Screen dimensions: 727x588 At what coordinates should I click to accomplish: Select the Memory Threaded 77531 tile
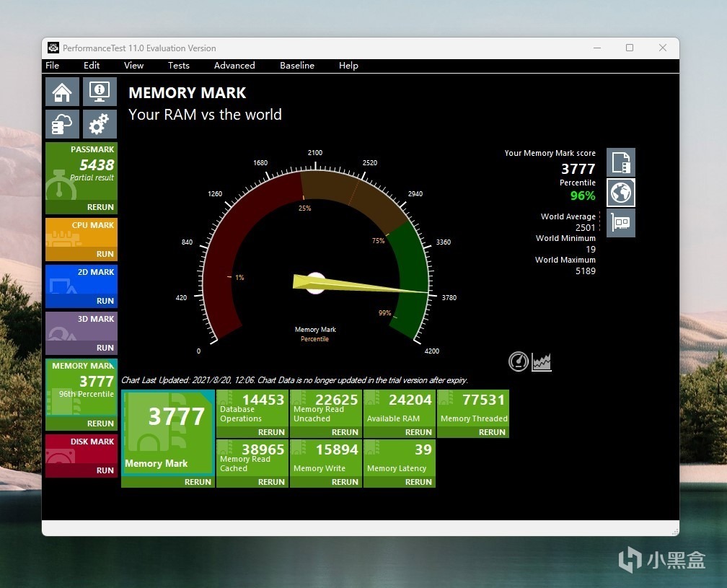tap(473, 408)
